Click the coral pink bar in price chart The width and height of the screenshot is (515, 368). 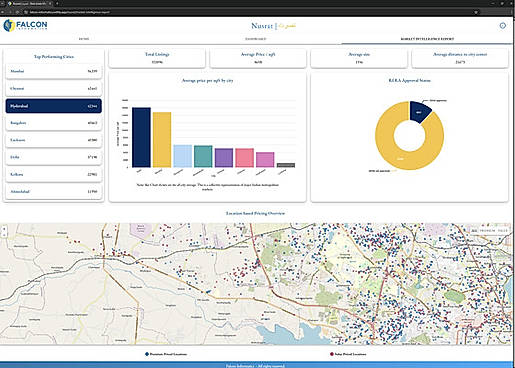[245, 158]
